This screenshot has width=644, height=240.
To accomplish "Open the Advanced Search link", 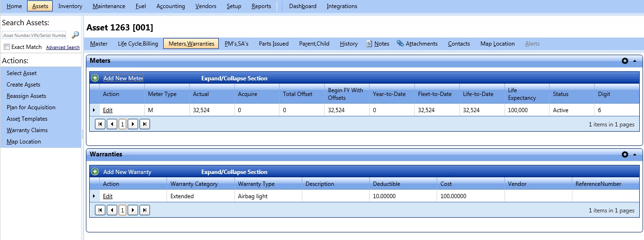I will coord(63,48).
